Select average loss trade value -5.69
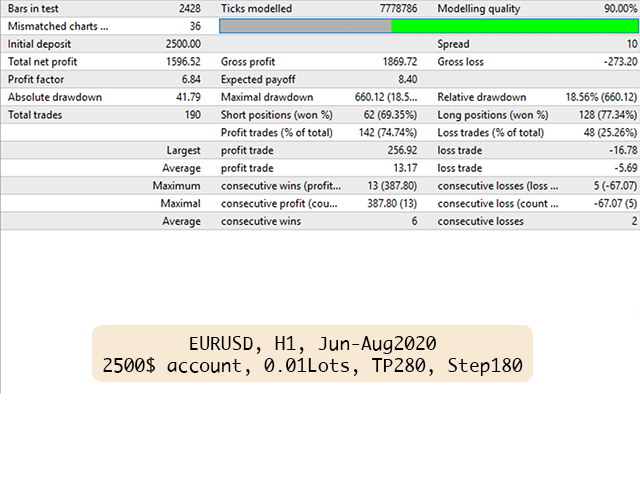Screen dimensions: 640x480 pos(626,168)
